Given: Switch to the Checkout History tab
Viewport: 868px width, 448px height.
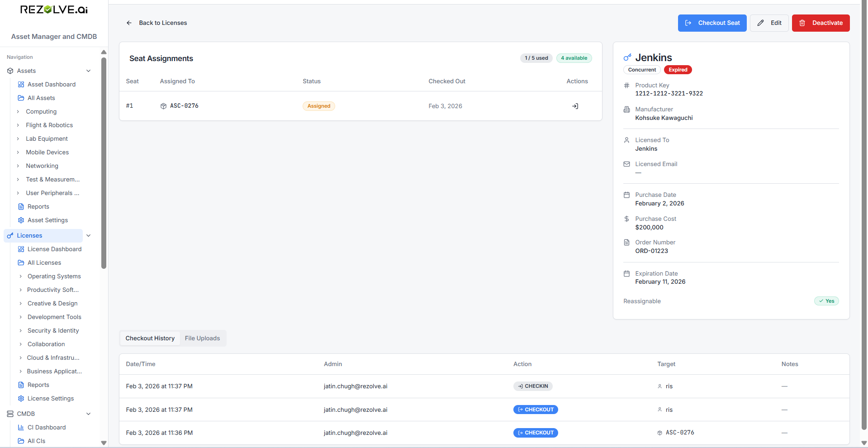Looking at the screenshot, I should click(150, 338).
